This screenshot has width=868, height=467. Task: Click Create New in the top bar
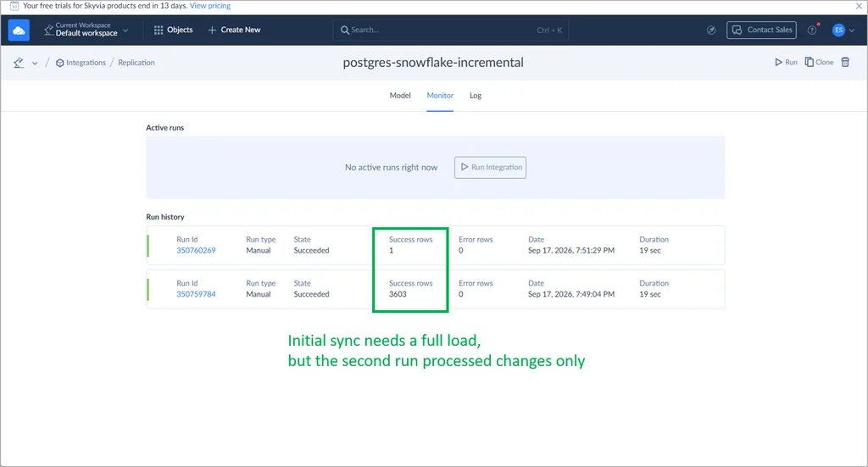pyautogui.click(x=234, y=30)
